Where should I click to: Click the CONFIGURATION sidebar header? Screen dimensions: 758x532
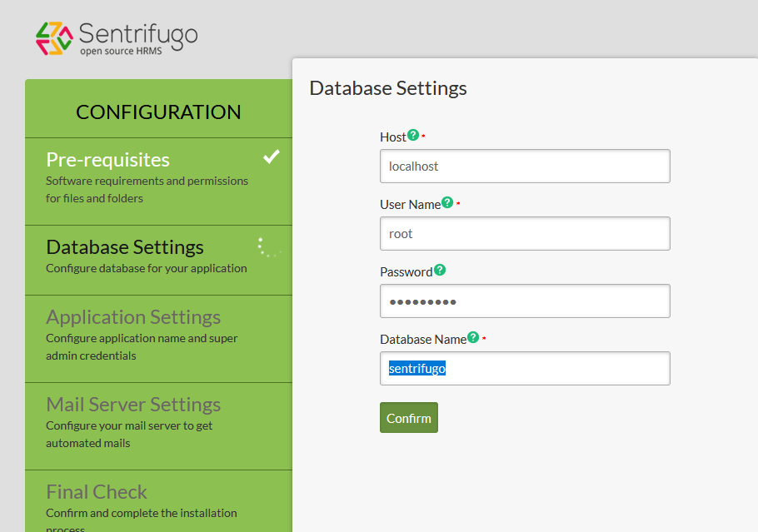pyautogui.click(x=158, y=112)
